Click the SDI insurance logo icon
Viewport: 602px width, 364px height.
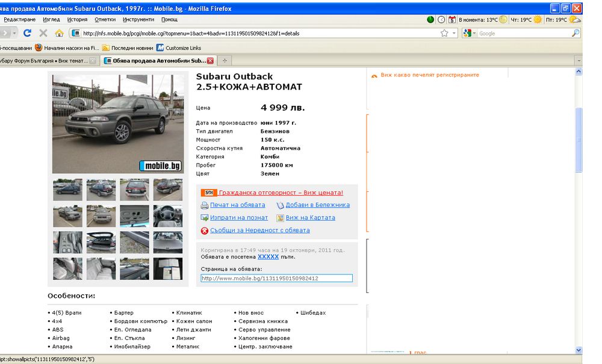209,193
